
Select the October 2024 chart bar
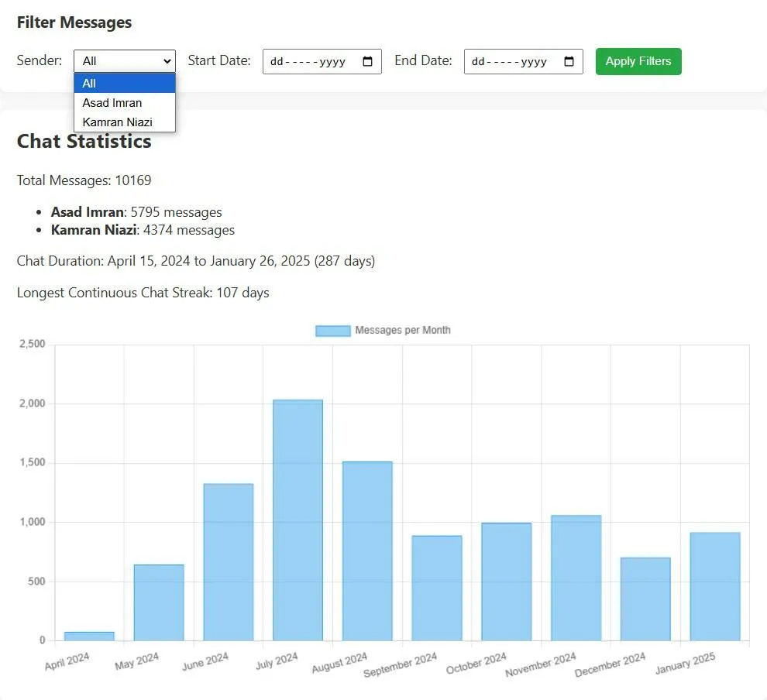pos(507,582)
